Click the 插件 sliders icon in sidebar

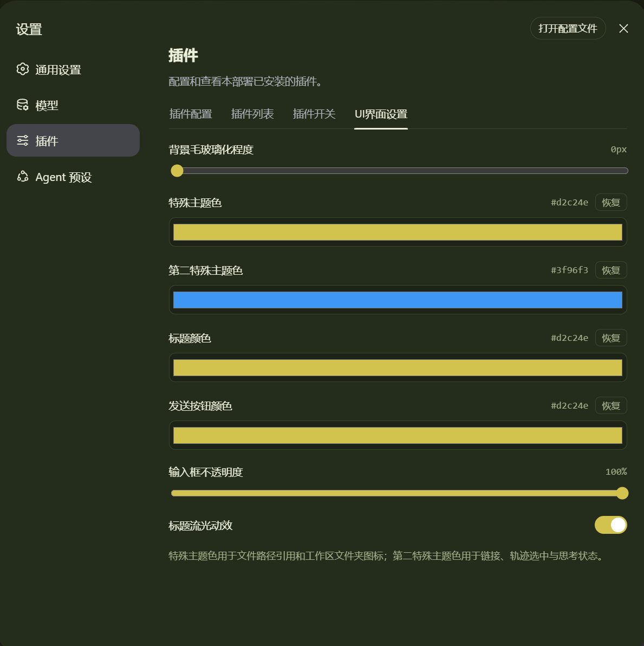(23, 140)
